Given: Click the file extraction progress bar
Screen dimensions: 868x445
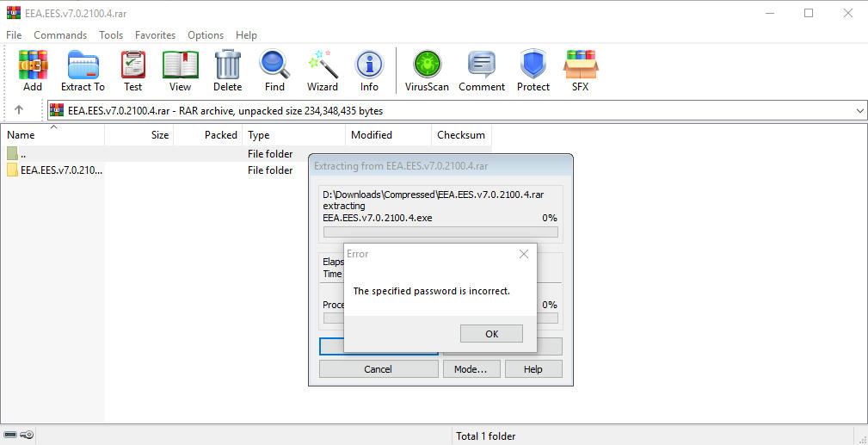Looking at the screenshot, I should click(x=440, y=232).
